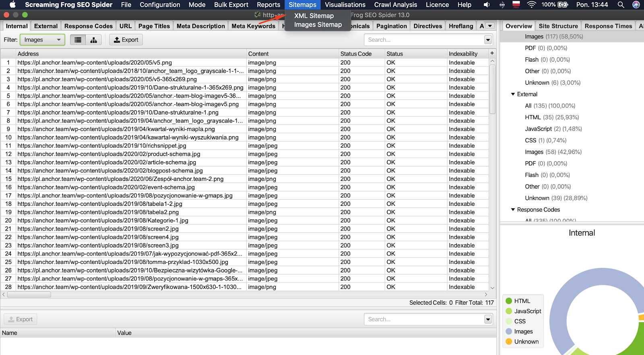Switch to the Hreflang tab
This screenshot has height=355, width=644.
461,26
